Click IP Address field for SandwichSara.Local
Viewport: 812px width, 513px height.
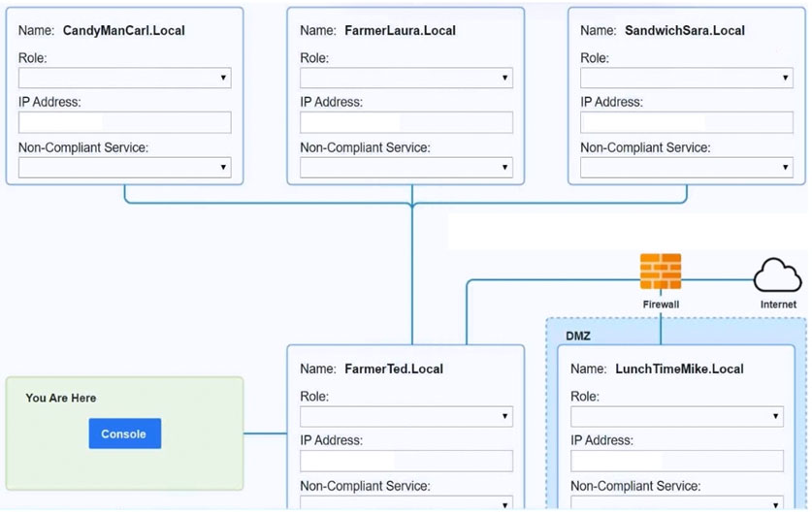pos(686,122)
